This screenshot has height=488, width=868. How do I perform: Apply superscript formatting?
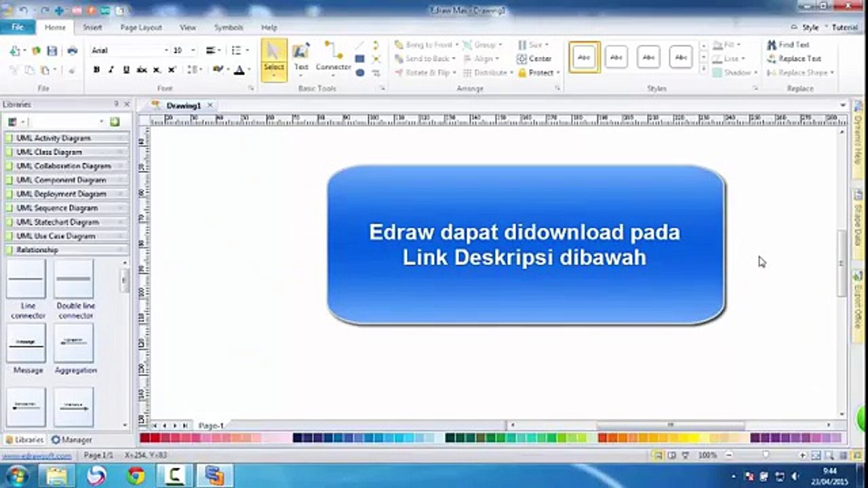172,70
